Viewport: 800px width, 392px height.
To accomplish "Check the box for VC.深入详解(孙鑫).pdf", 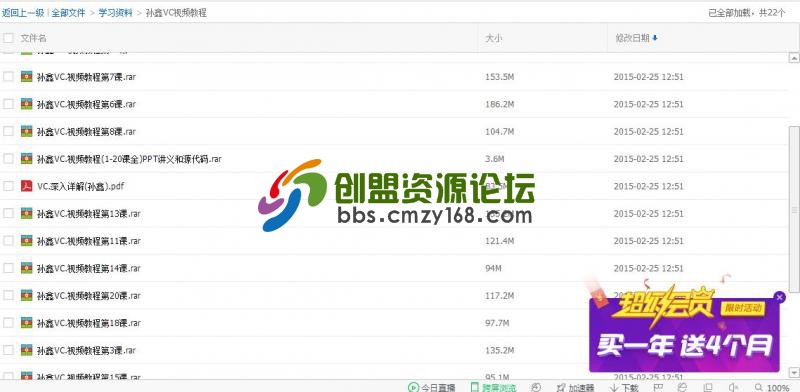I will [8, 186].
